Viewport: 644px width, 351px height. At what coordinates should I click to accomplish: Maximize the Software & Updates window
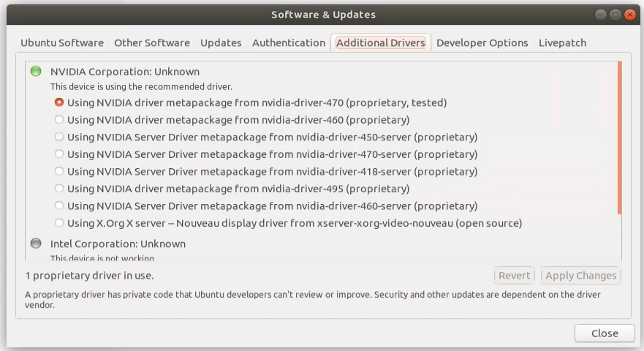click(615, 15)
